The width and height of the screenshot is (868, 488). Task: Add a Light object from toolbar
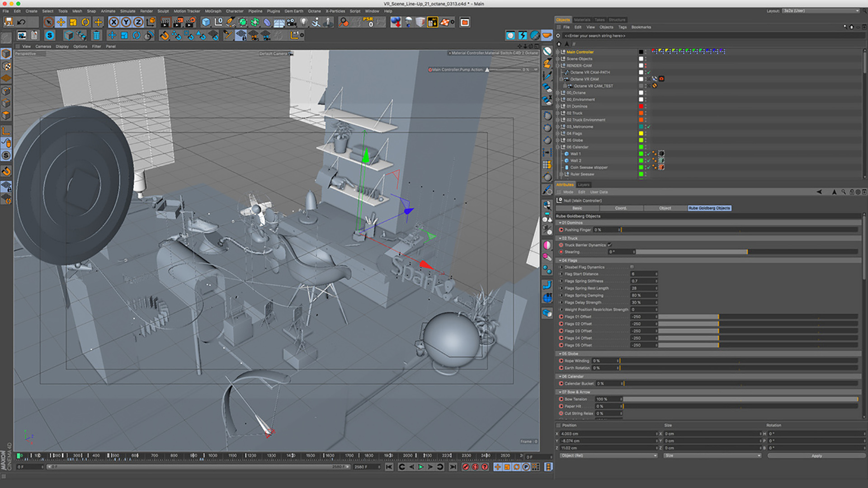[304, 22]
